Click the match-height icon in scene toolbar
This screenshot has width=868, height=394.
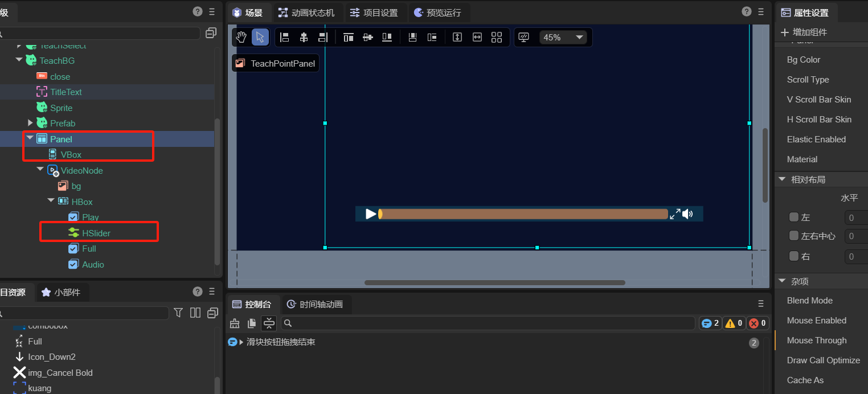(457, 38)
